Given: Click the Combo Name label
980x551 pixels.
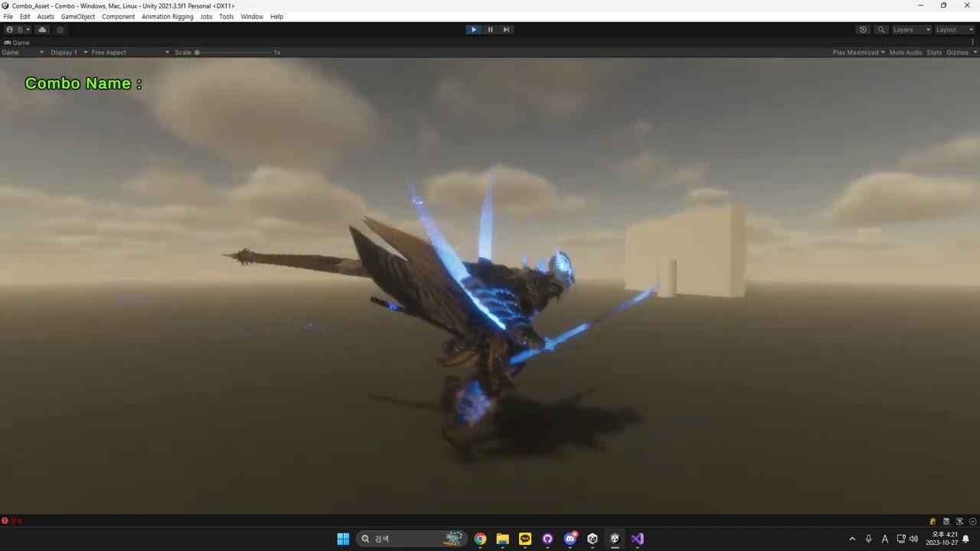Looking at the screenshot, I should pos(83,83).
